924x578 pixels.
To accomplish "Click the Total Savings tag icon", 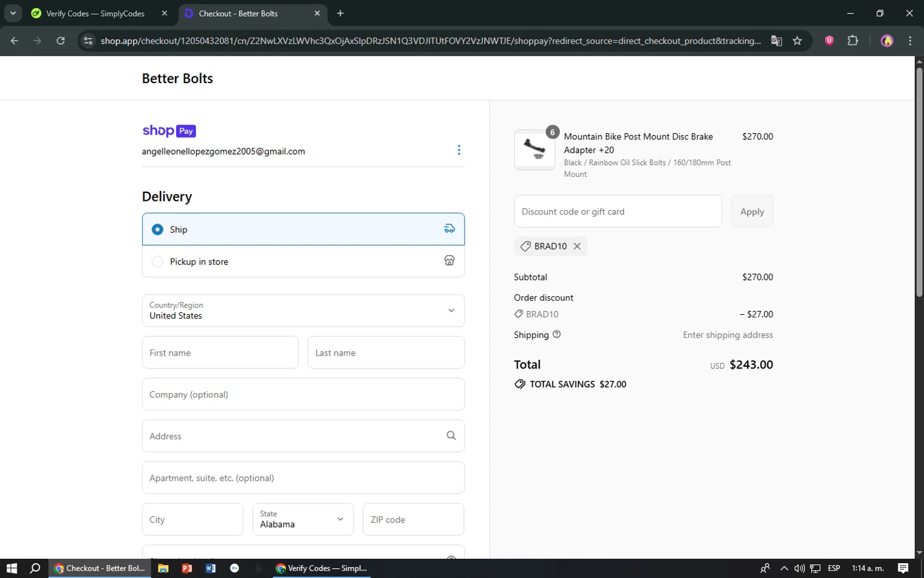I will [520, 384].
